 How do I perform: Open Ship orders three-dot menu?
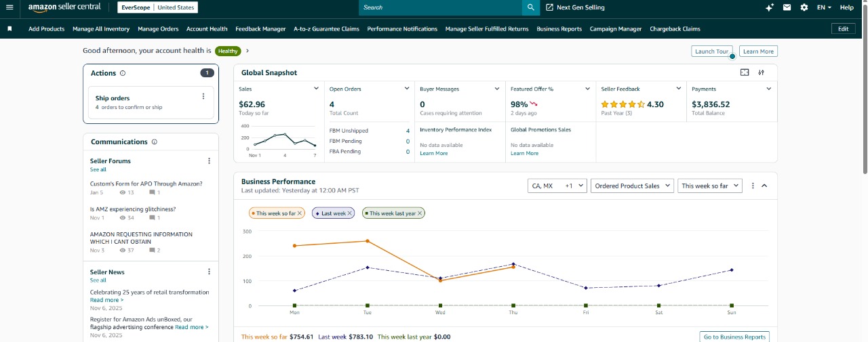click(x=203, y=97)
